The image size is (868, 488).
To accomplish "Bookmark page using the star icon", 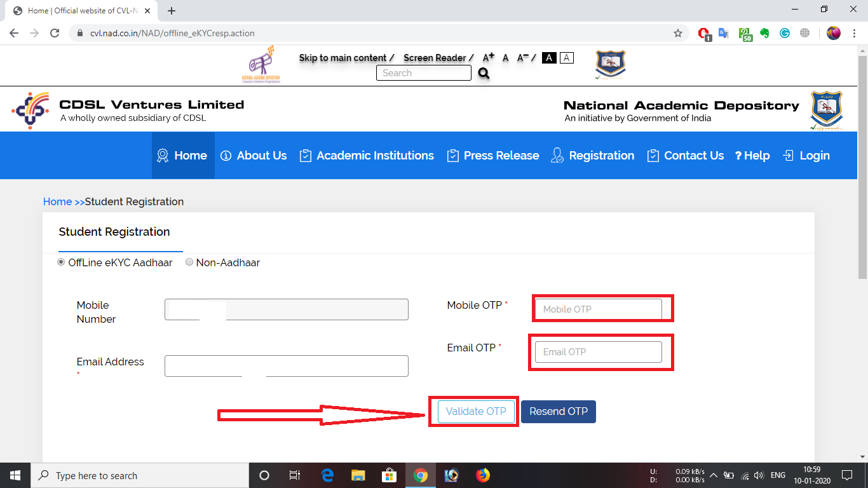I will coord(678,33).
